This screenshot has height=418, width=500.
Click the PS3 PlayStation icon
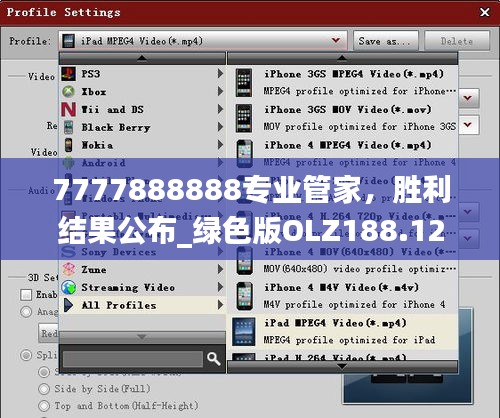point(68,74)
